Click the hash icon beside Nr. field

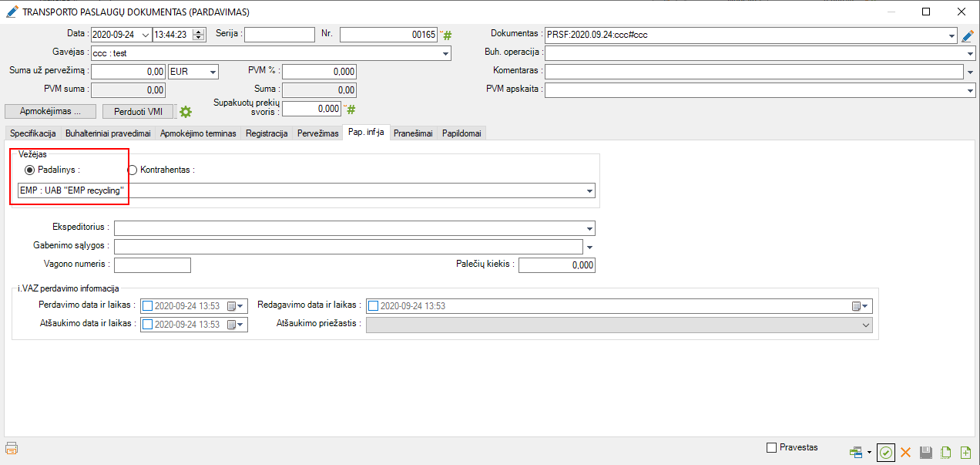tap(447, 35)
